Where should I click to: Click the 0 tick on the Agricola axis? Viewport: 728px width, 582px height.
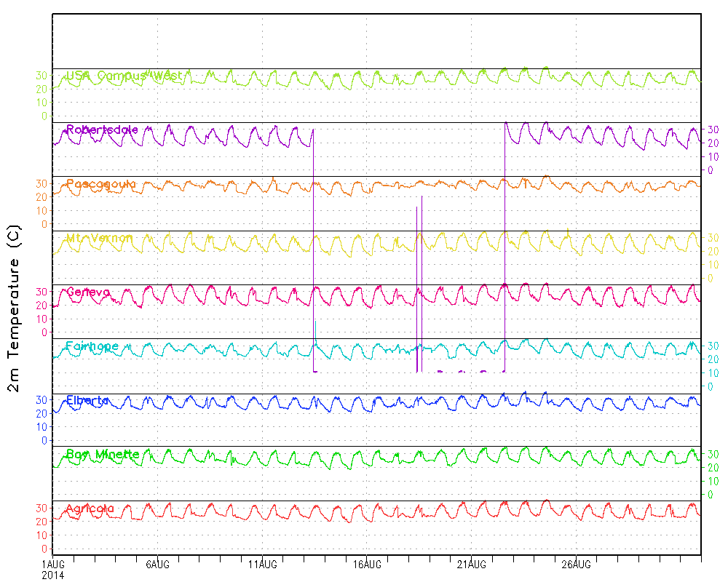(x=45, y=549)
